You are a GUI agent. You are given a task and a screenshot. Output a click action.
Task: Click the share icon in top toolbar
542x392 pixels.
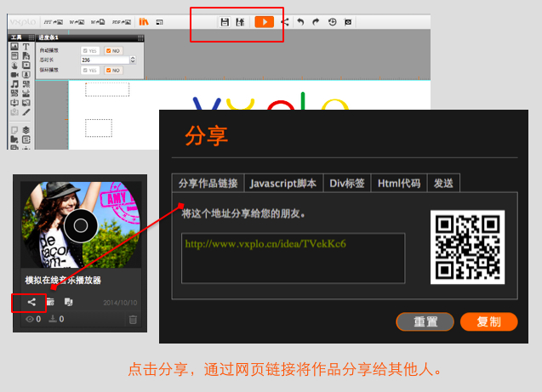tap(284, 21)
